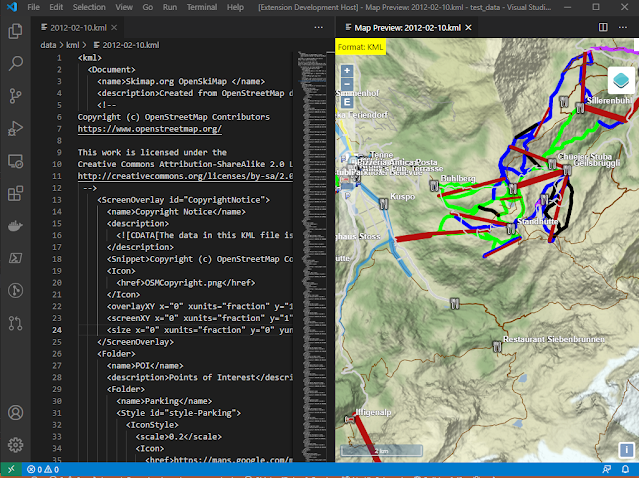Screen dimensions: 639x478
Task: Click the restaurant marker next to Buhlberg
Action: [x=434, y=186]
